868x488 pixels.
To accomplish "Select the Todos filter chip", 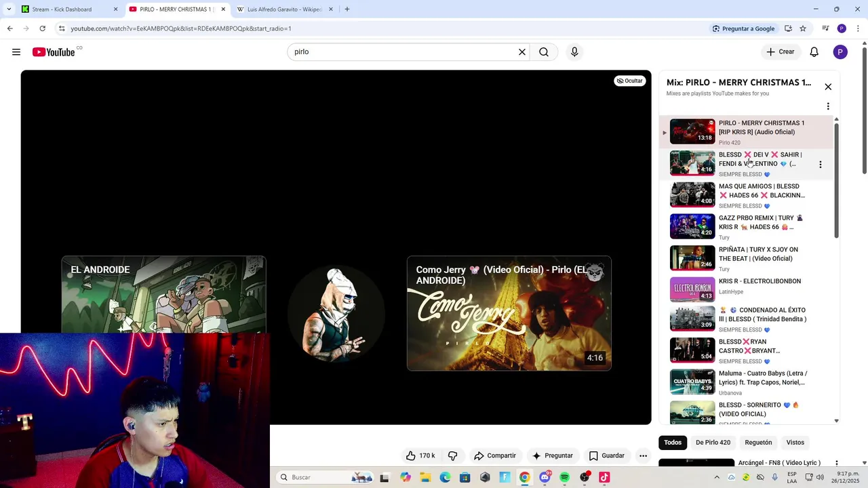I will [673, 443].
